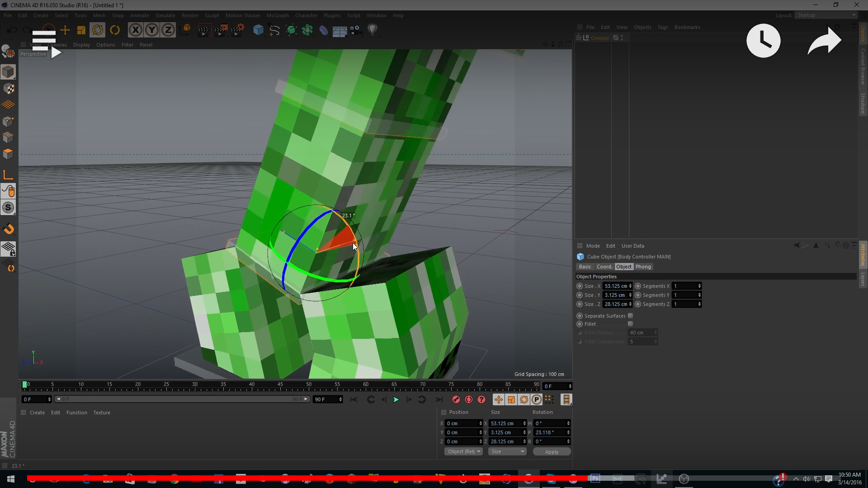Open the Object (Rel) dropdown
The image size is (868, 488).
[463, 451]
